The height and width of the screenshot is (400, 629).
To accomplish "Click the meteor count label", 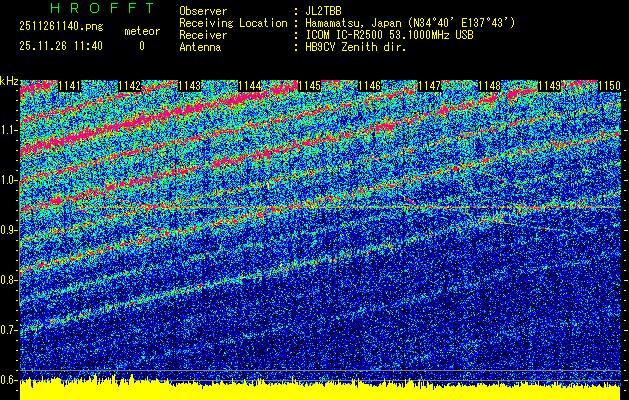I will pos(141,32).
